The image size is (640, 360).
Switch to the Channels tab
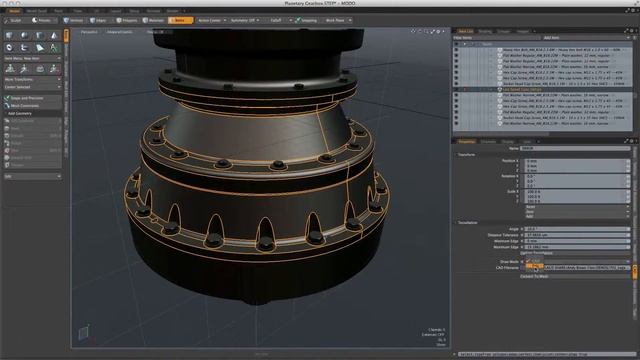(488, 142)
